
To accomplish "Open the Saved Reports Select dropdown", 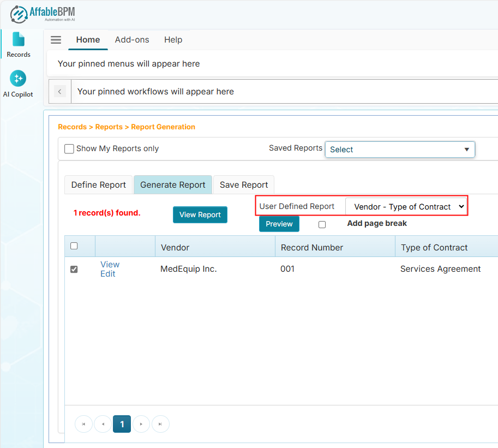I will [x=400, y=149].
